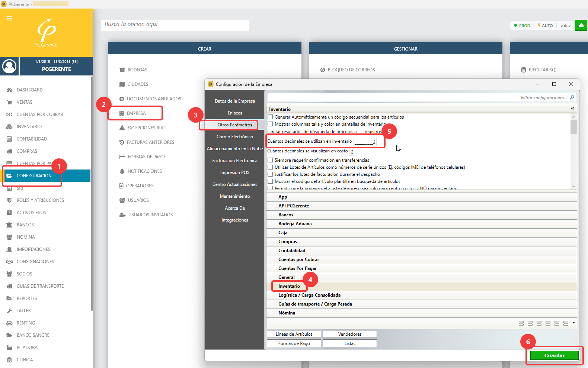This screenshot has height=368, width=588.
Task: Click the user profile avatar icon
Action: tap(9, 66)
